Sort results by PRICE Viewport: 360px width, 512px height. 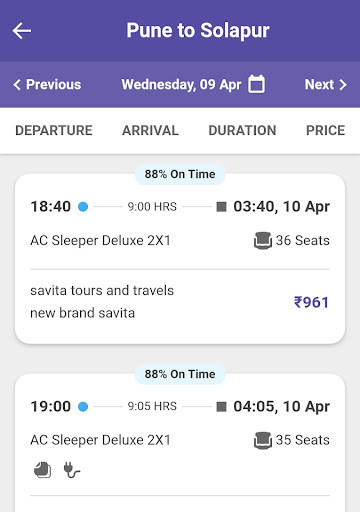tap(326, 130)
